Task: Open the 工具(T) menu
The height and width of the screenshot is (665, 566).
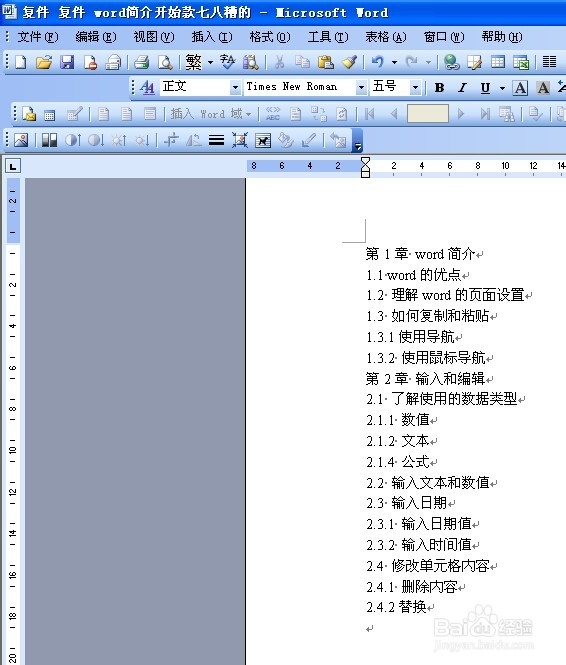Action: [328, 37]
